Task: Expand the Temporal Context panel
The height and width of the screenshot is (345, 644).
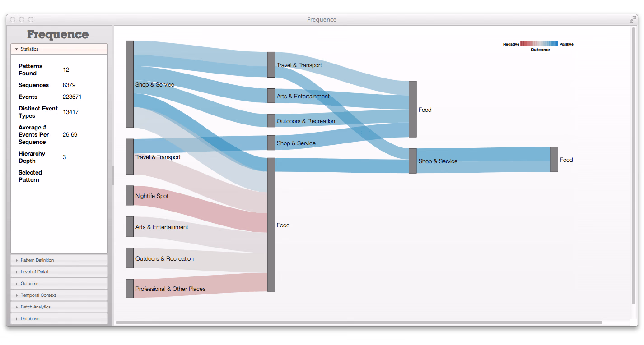Action: pos(59,295)
